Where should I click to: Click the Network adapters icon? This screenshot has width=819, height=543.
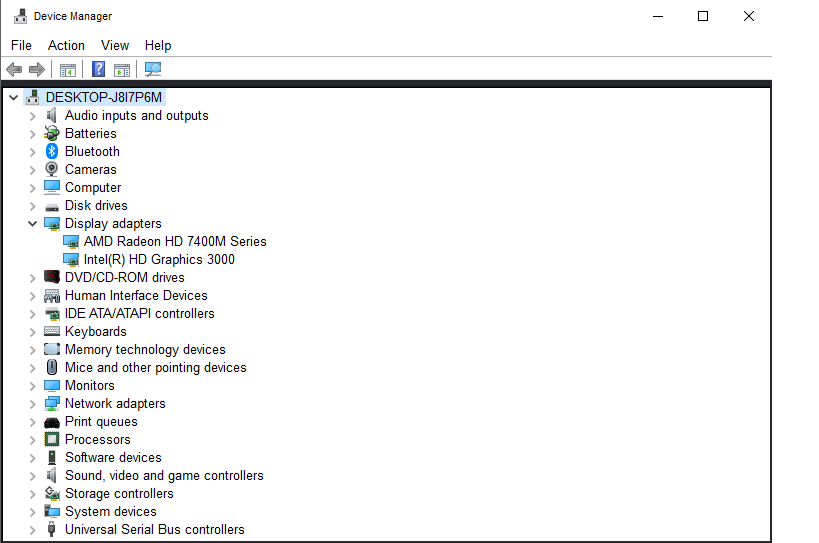(52, 404)
